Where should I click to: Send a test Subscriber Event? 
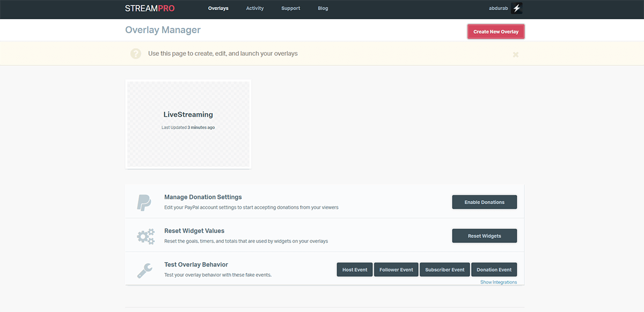(x=445, y=270)
